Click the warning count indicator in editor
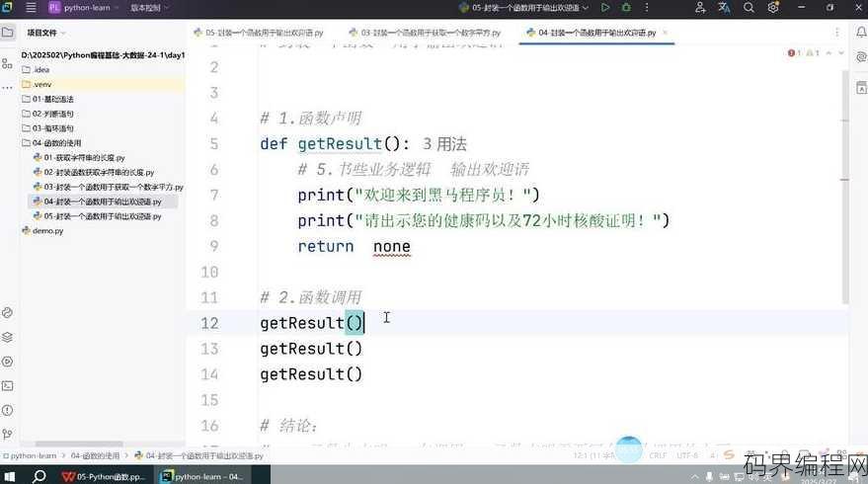This screenshot has height=484, width=868. click(x=812, y=53)
